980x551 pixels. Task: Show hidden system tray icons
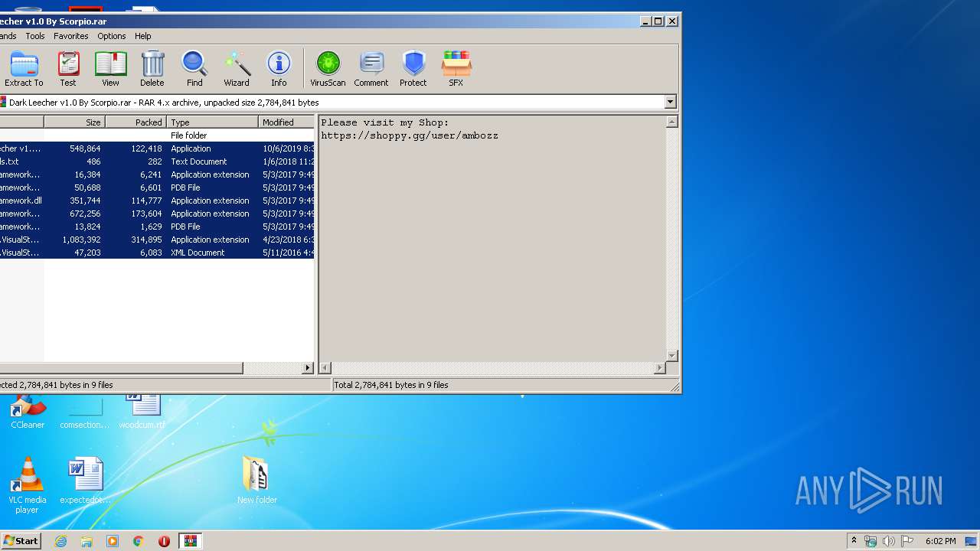[x=854, y=541]
